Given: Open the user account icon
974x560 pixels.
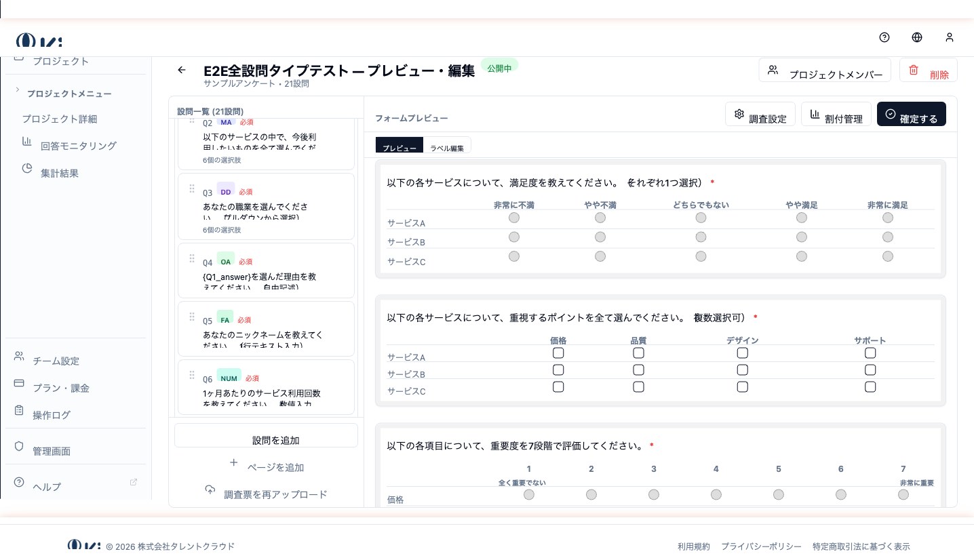Looking at the screenshot, I should 949,37.
